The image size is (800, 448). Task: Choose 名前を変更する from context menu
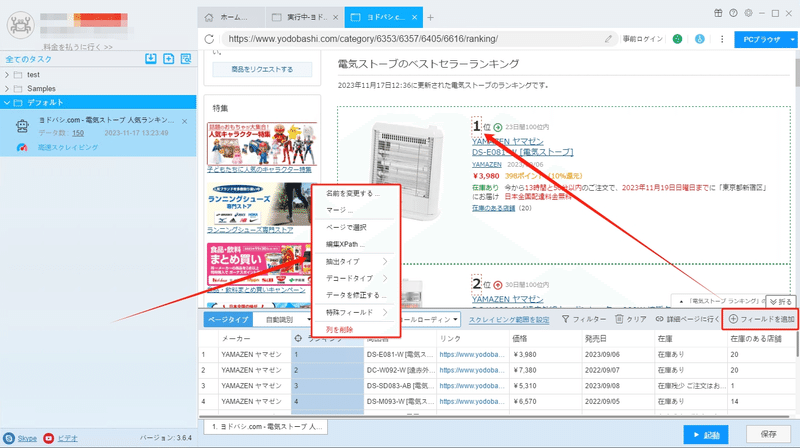353,193
